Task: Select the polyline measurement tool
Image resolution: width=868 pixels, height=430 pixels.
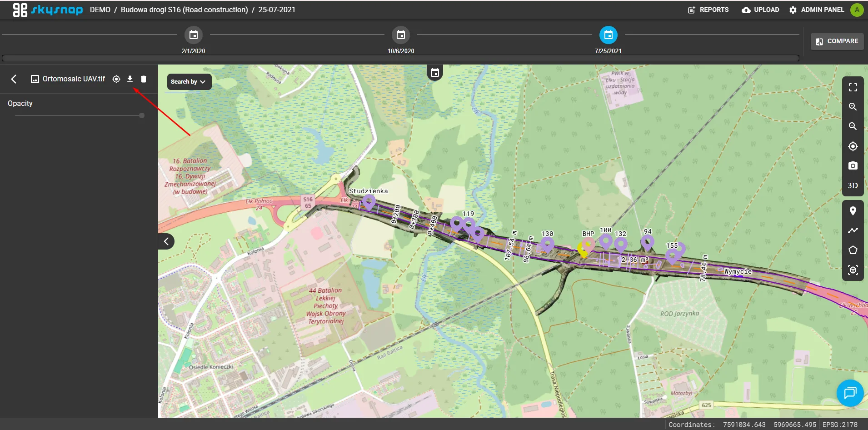Action: click(x=853, y=230)
